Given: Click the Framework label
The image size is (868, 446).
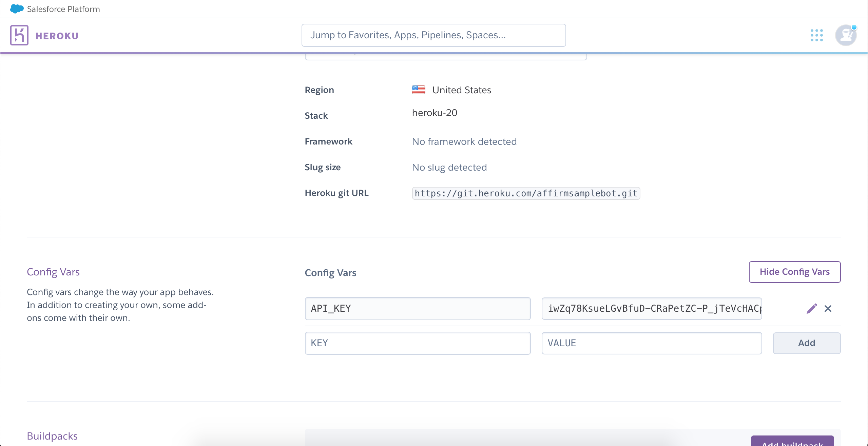Looking at the screenshot, I should (x=328, y=141).
